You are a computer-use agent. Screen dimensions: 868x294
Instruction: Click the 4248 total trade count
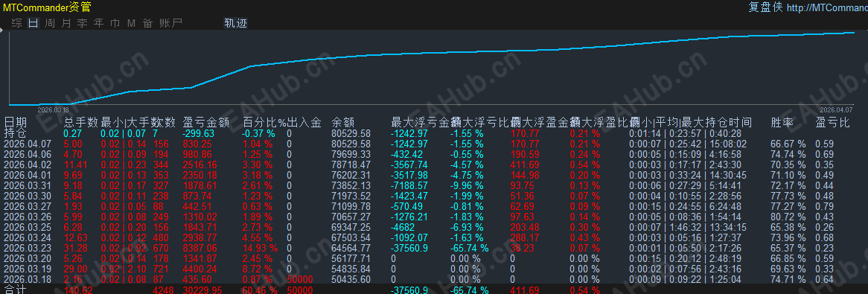click(x=163, y=290)
